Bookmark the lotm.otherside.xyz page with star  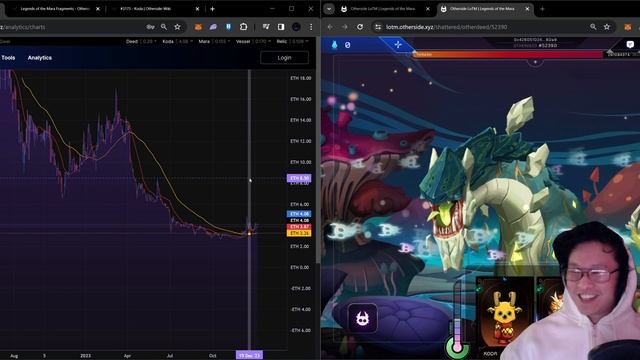tap(607, 27)
